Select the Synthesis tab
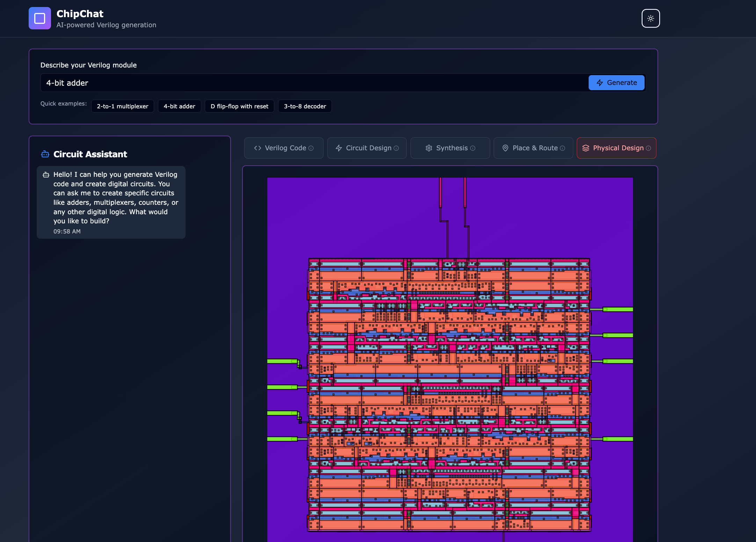 tap(450, 148)
